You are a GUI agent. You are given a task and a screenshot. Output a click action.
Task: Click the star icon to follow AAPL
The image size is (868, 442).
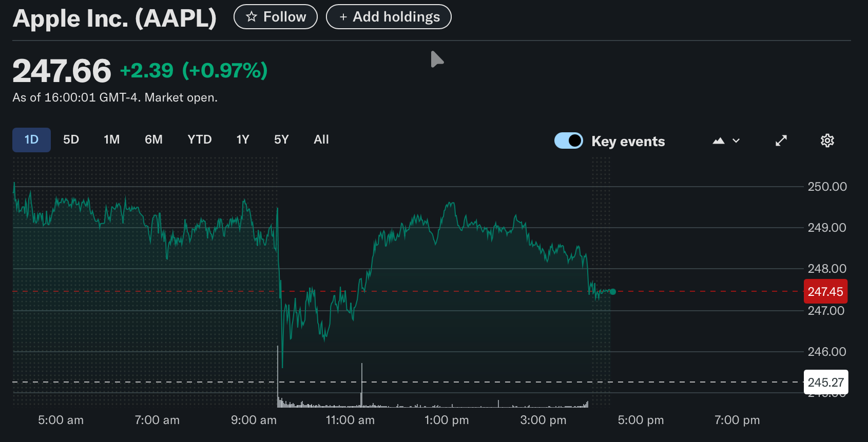click(252, 17)
